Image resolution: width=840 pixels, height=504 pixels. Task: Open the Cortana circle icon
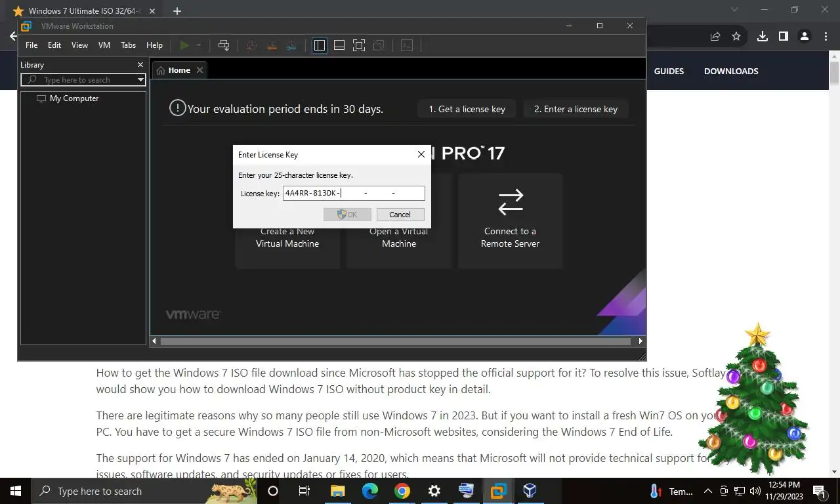click(273, 491)
